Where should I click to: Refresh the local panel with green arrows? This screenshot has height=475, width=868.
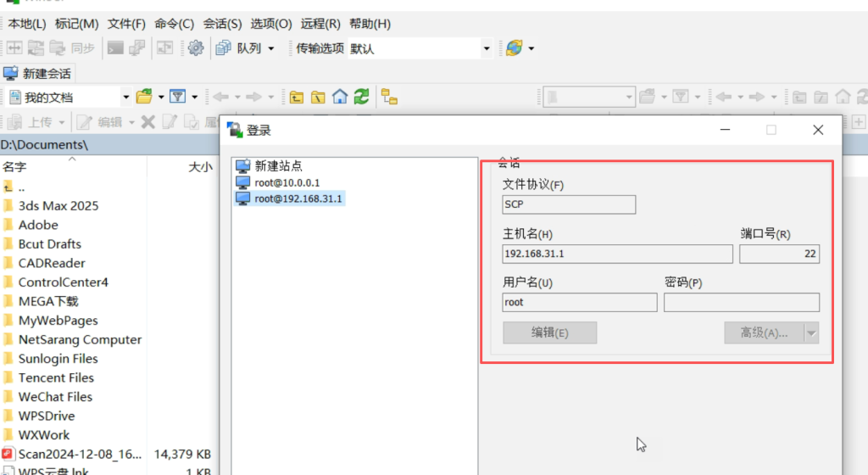tap(361, 97)
